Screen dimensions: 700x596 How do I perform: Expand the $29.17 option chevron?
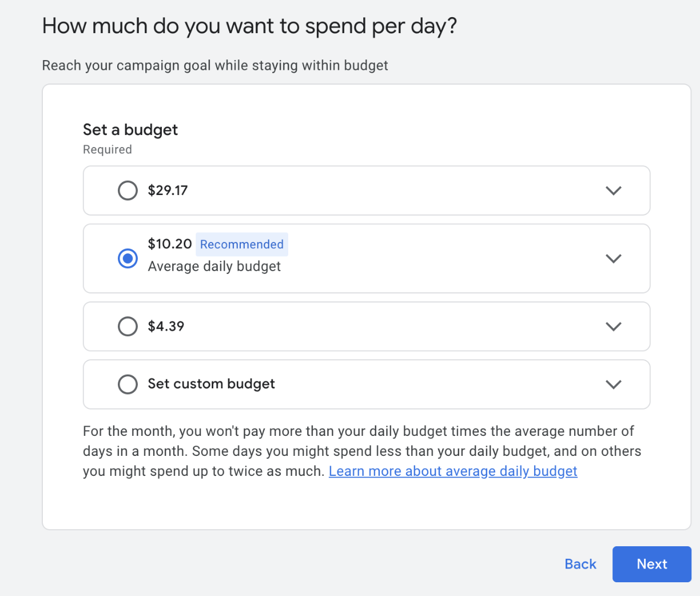(613, 190)
